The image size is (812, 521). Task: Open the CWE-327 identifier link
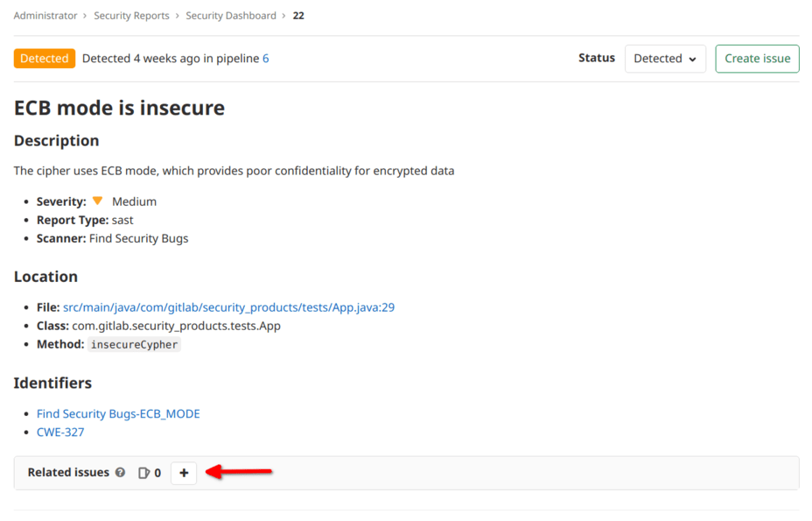click(59, 432)
